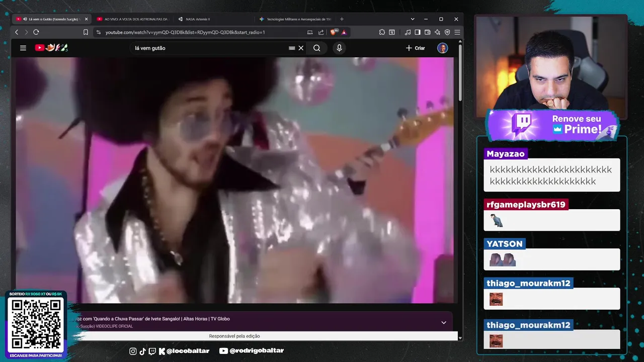
Task: Go to the YouTube home logo
Action: coord(51,48)
